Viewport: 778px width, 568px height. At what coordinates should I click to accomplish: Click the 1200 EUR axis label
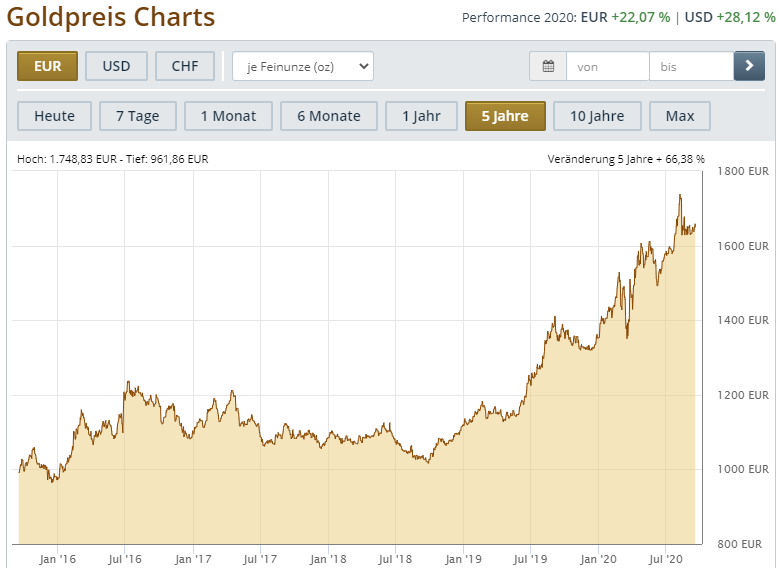[x=743, y=395]
